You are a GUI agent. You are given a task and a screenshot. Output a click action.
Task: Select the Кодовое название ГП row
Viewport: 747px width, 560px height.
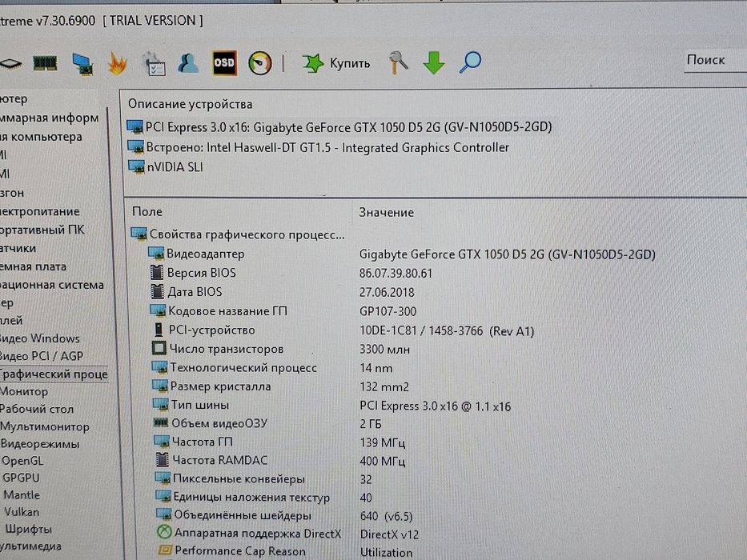283,311
